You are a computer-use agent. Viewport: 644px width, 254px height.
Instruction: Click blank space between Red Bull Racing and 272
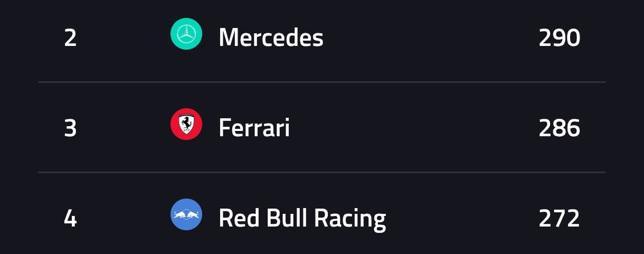coord(462,219)
